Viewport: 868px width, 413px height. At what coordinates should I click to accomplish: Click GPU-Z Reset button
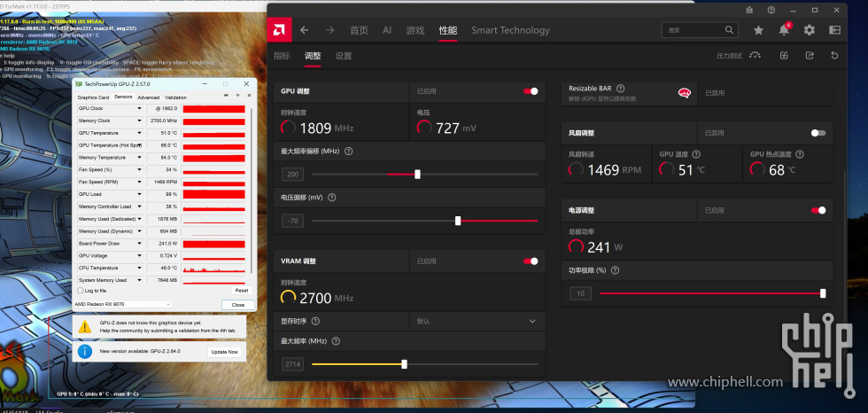click(241, 290)
